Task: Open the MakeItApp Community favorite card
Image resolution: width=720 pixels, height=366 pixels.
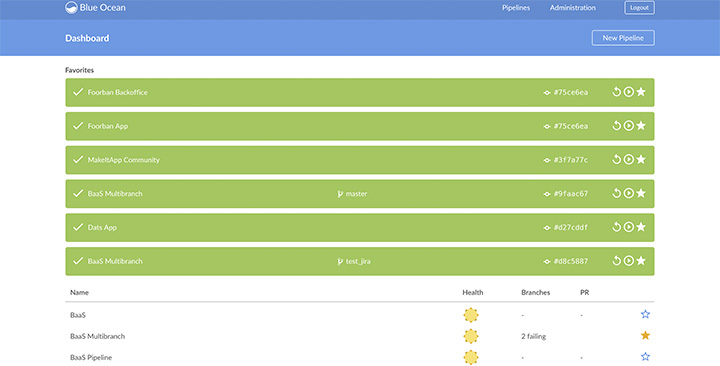Action: (x=360, y=160)
